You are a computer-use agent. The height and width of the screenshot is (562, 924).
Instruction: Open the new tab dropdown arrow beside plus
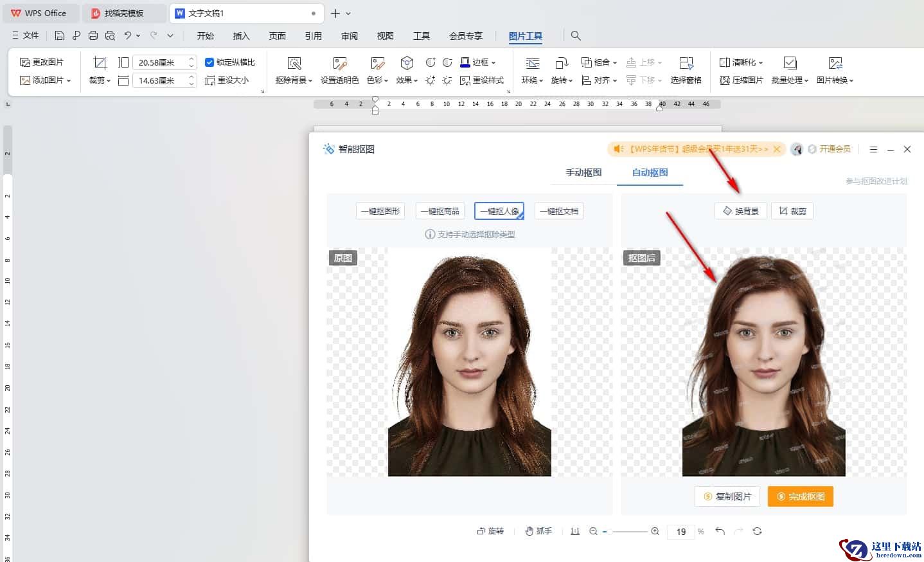348,14
